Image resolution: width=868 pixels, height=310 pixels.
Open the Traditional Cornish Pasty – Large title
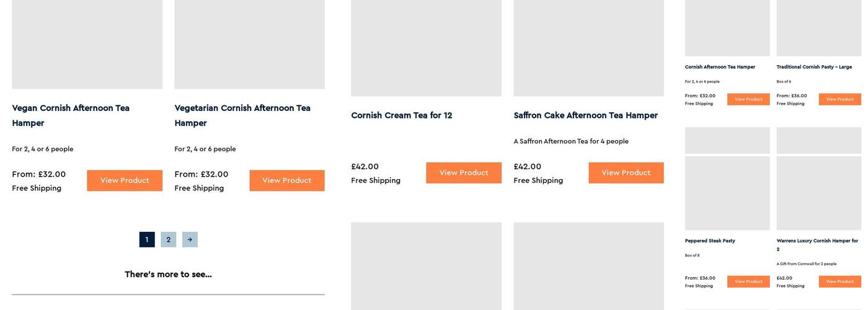[x=814, y=67]
